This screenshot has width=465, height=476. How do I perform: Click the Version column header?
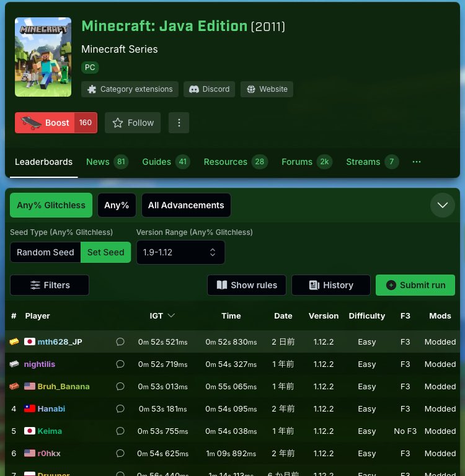(x=324, y=315)
